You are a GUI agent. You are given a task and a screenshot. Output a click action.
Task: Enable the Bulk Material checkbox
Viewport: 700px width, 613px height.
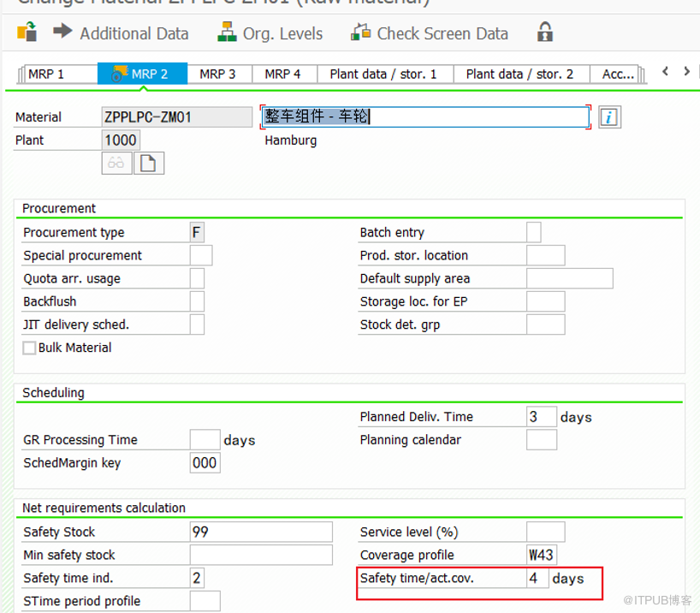(x=29, y=348)
